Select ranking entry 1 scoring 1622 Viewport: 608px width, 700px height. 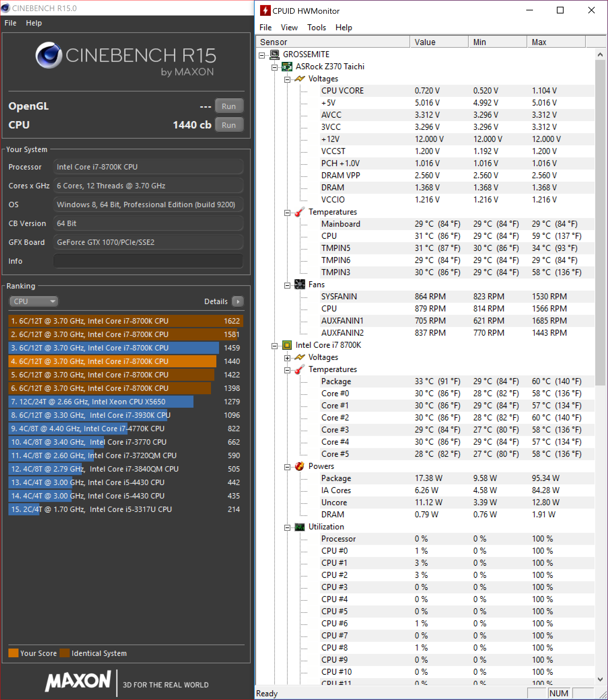[x=126, y=321]
